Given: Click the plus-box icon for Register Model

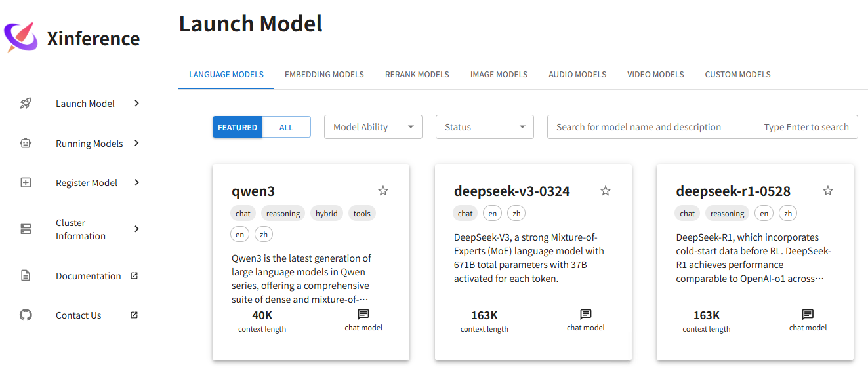Looking at the screenshot, I should [26, 183].
